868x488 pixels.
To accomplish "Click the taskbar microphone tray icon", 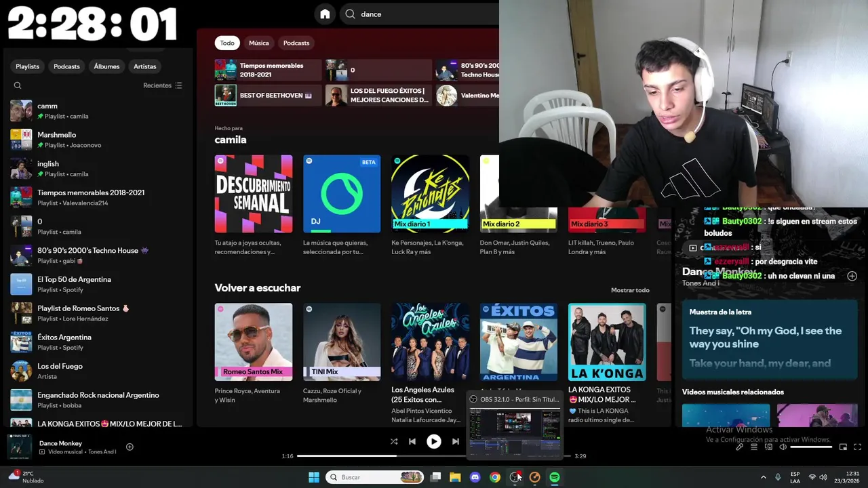I will pyautogui.click(x=778, y=477).
